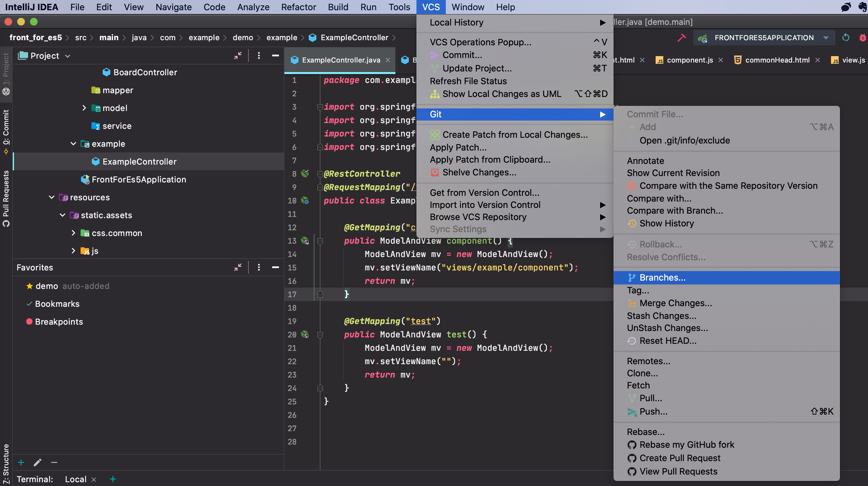Toggle the Bookmarks item in Favorites

[57, 304]
